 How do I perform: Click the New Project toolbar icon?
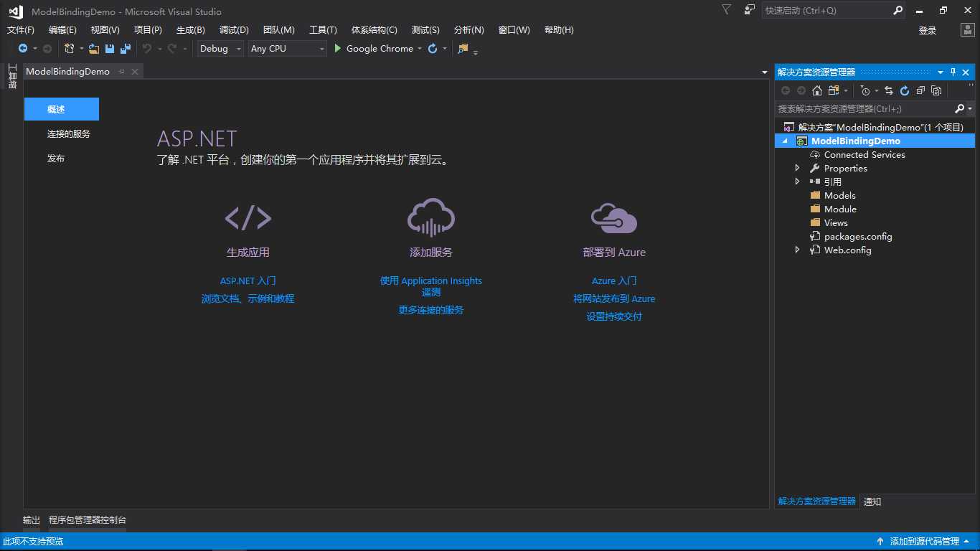click(x=70, y=49)
